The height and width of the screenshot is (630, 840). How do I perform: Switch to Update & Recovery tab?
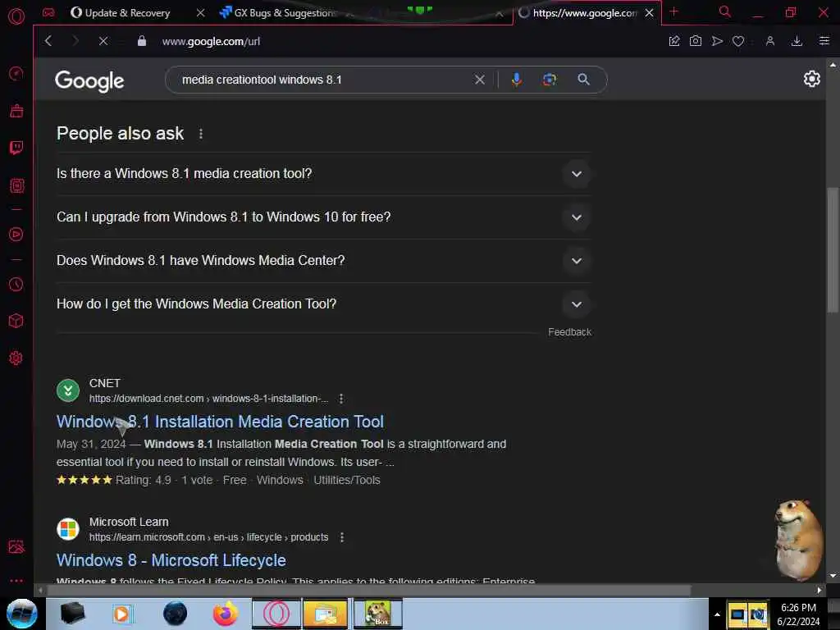tap(127, 13)
